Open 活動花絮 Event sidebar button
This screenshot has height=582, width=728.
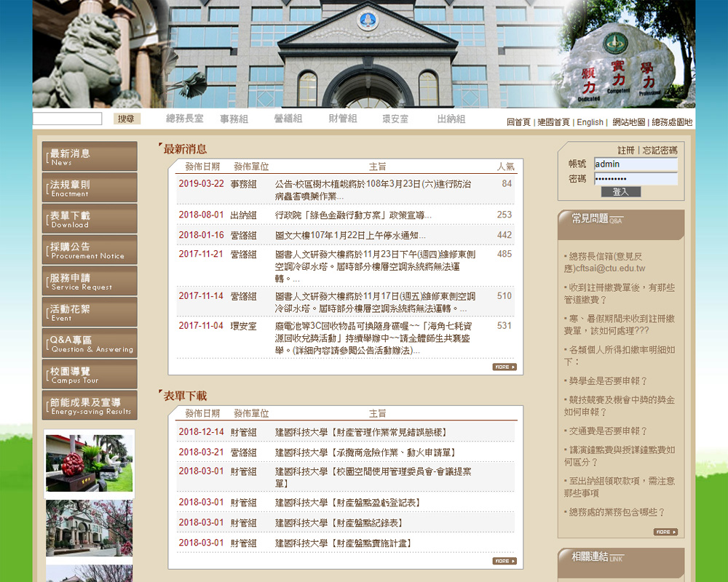90,312
